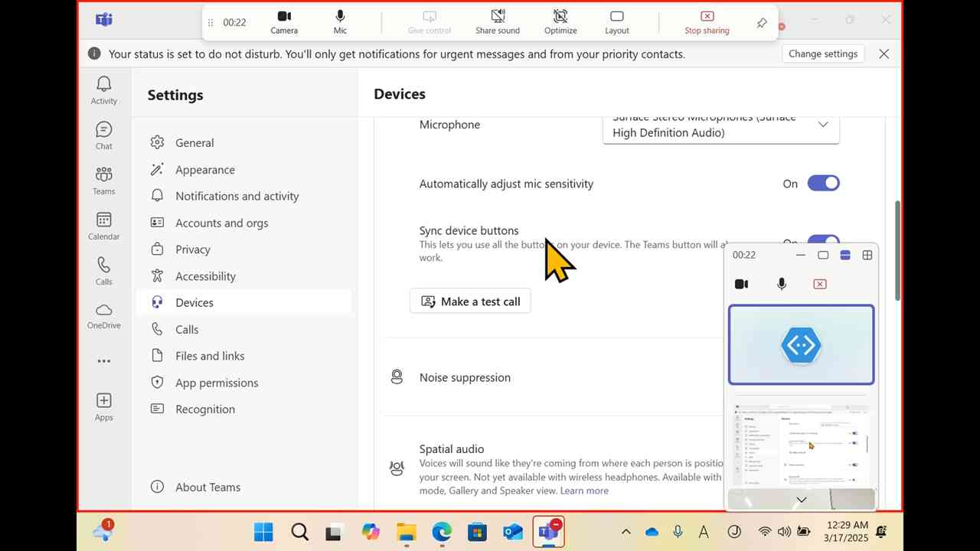Click Stop sharing in toolbar
The height and width of the screenshot is (551, 980).
707,22
